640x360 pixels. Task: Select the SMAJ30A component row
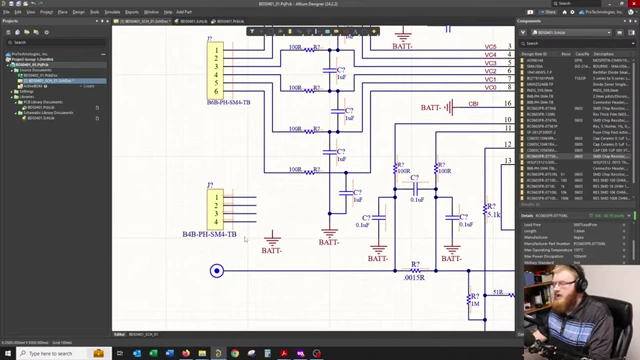click(x=576, y=66)
